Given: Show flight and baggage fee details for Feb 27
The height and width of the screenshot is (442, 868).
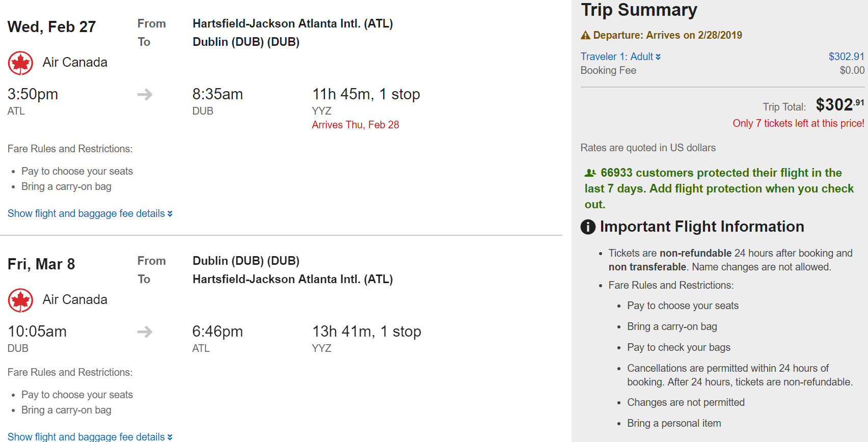Looking at the screenshot, I should click(x=90, y=213).
